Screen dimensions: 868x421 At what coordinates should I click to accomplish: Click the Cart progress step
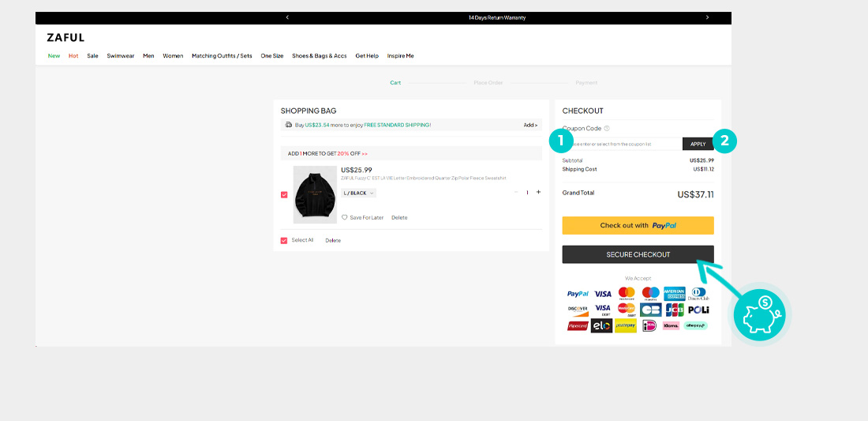(x=395, y=82)
